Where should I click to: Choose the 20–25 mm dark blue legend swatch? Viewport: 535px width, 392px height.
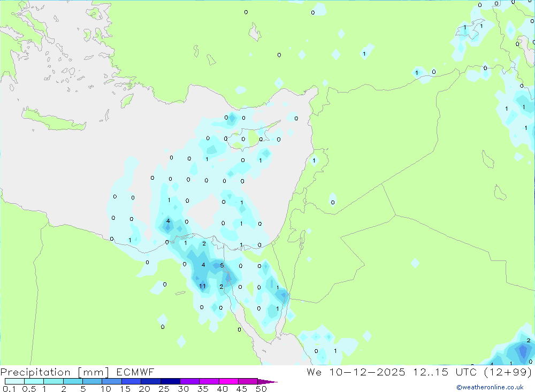pos(150,381)
